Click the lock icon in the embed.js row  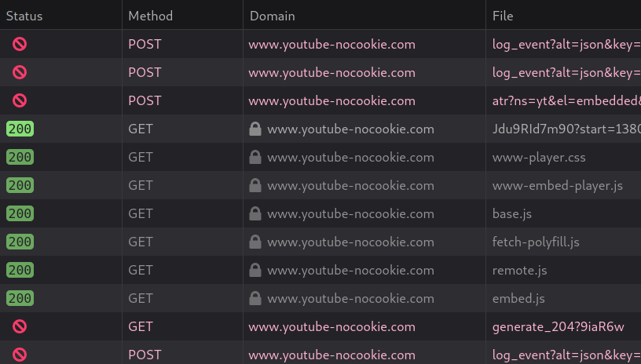tap(255, 298)
